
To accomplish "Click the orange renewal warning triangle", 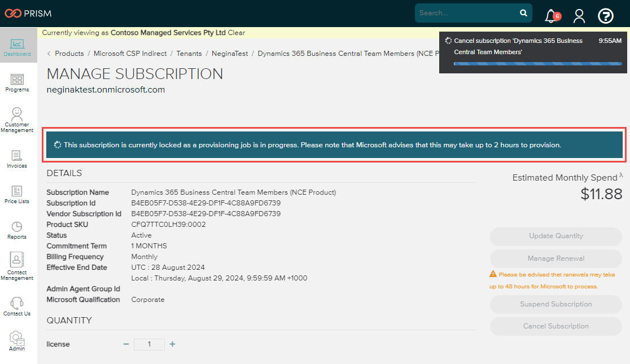I will 493,274.
